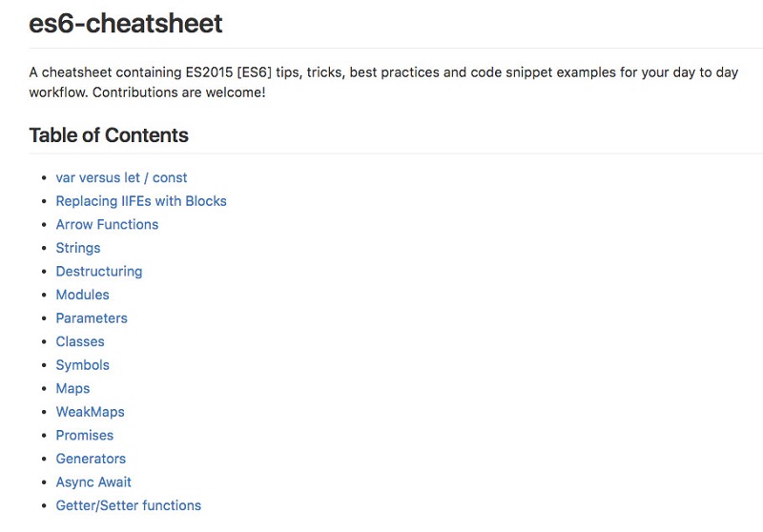
Task: Click the cheatsheet description paragraph
Action: click(x=383, y=82)
